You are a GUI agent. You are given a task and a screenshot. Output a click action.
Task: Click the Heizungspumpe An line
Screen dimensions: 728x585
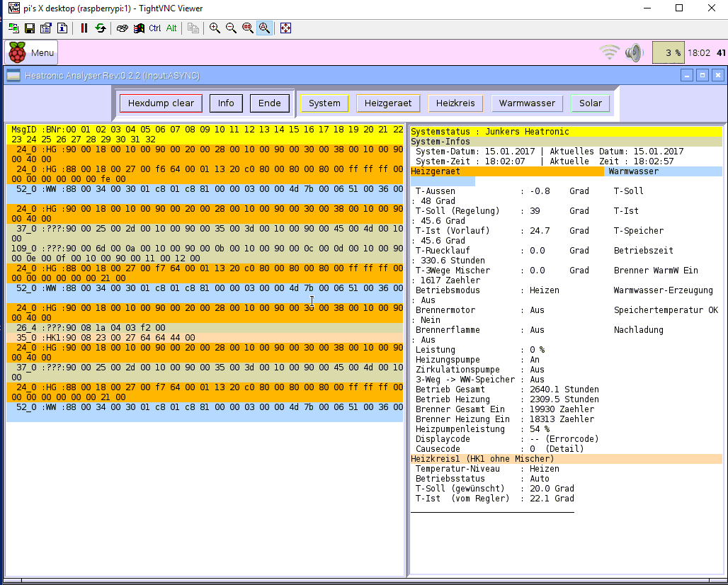point(477,360)
